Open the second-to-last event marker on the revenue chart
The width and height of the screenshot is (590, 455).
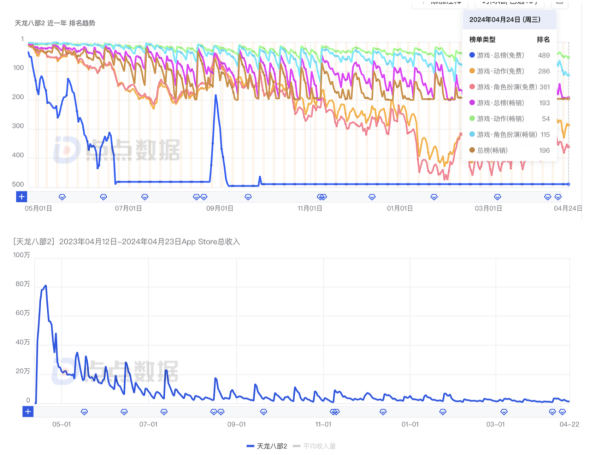552,412
